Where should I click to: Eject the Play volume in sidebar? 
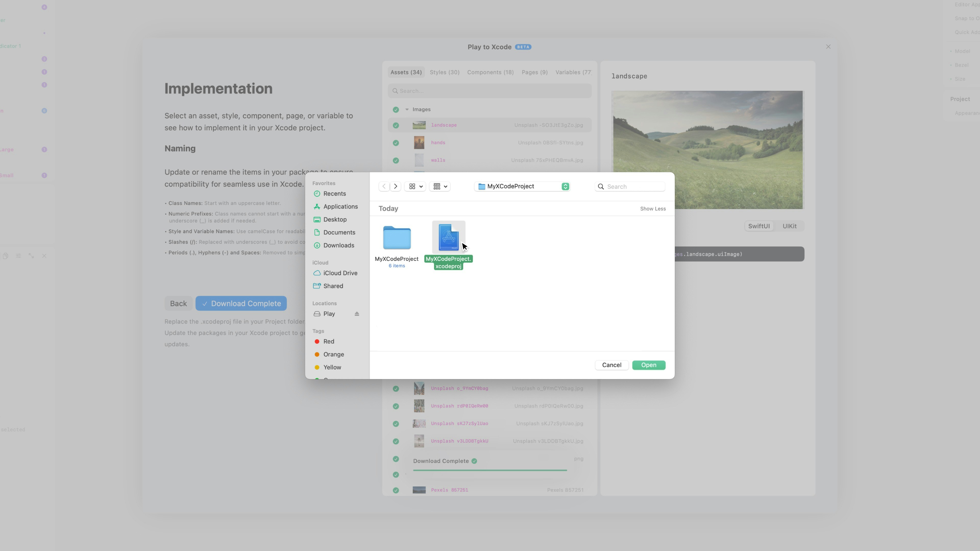[357, 314]
